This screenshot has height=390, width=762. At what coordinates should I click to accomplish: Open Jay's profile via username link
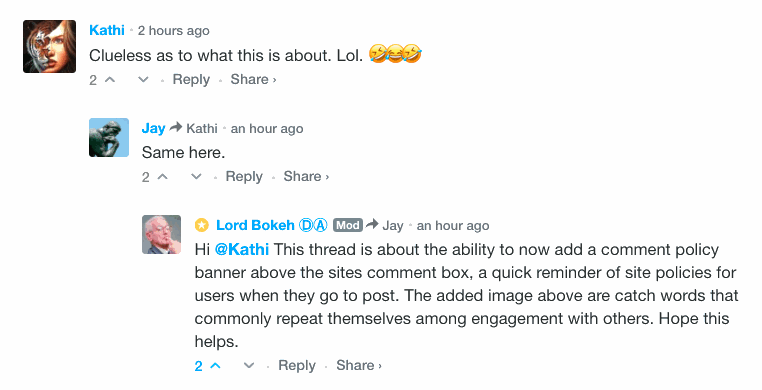(x=153, y=129)
